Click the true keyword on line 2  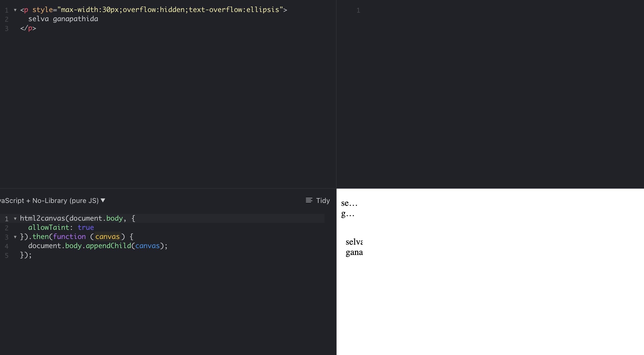click(86, 228)
